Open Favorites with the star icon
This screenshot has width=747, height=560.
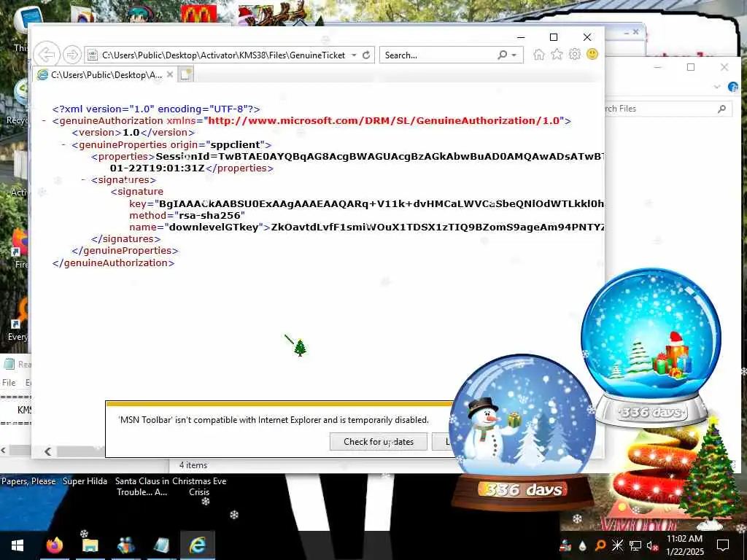[x=557, y=54]
